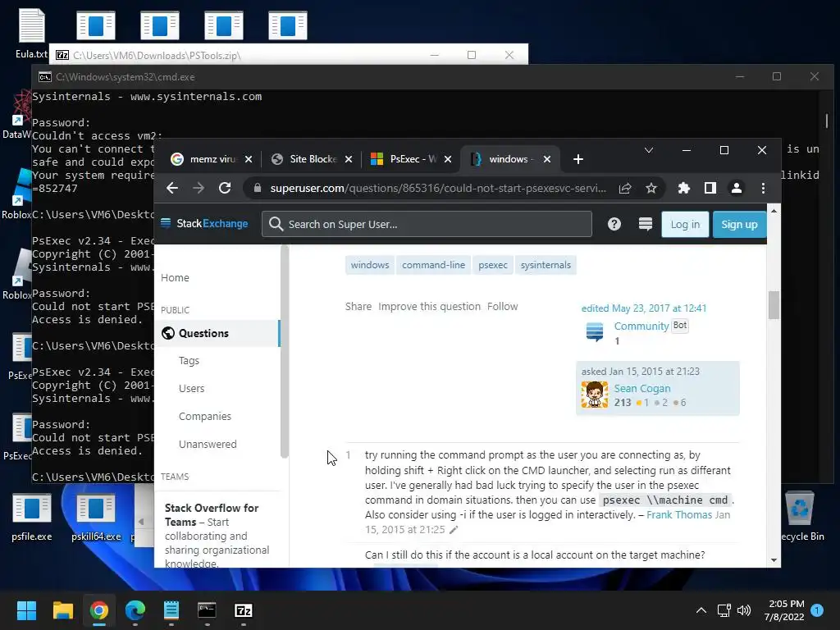Open Chrome extensions puzzle icon
The width and height of the screenshot is (840, 630).
(x=683, y=188)
